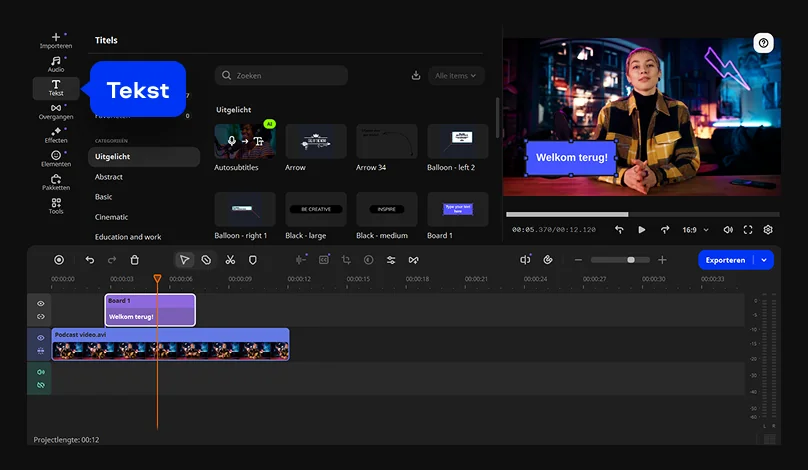808x470 pixels.
Task: Select the scissors split tool
Action: pos(229,260)
